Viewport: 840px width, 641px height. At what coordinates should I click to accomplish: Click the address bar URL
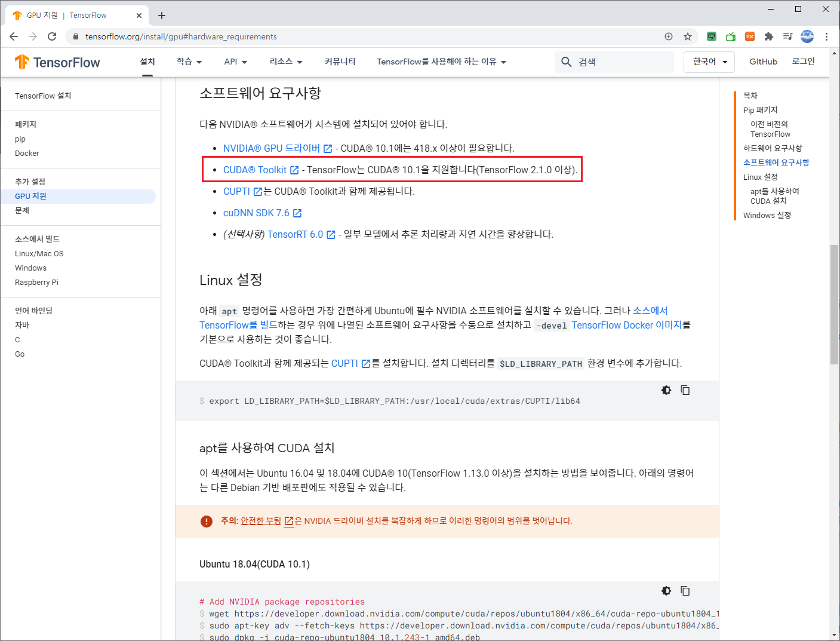(x=181, y=36)
